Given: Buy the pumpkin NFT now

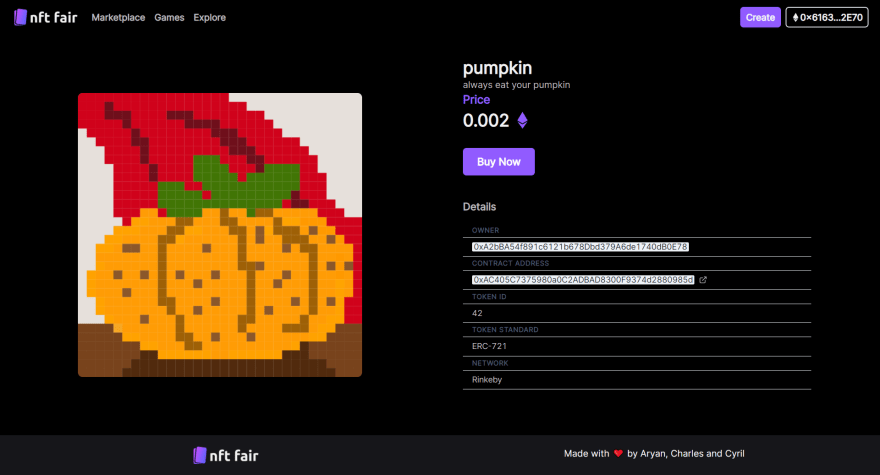Looking at the screenshot, I should [x=498, y=162].
